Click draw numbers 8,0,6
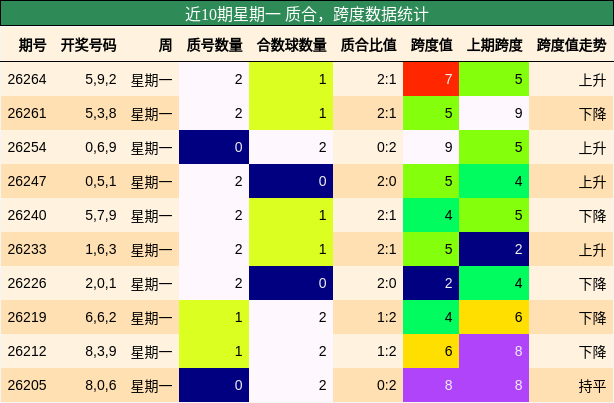Image resolution: width=614 pixels, height=403 pixels. coord(101,385)
